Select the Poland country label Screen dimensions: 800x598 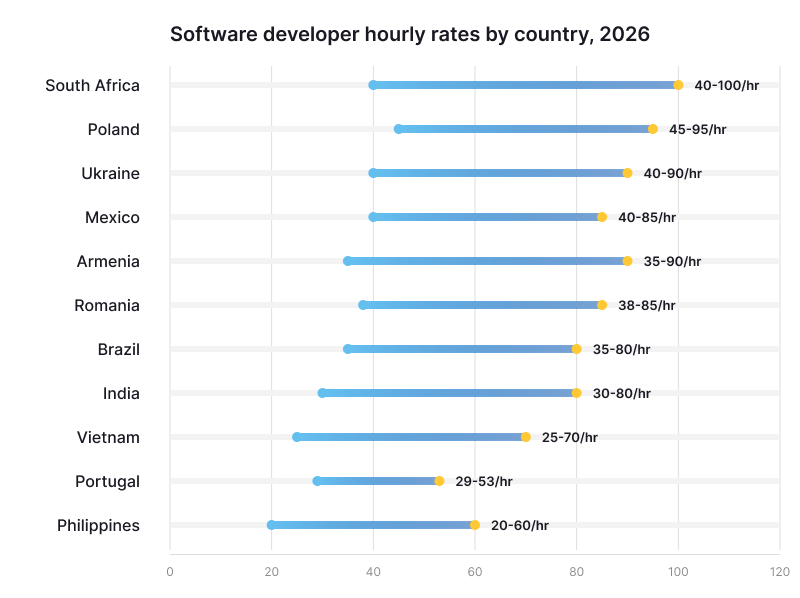(x=114, y=129)
